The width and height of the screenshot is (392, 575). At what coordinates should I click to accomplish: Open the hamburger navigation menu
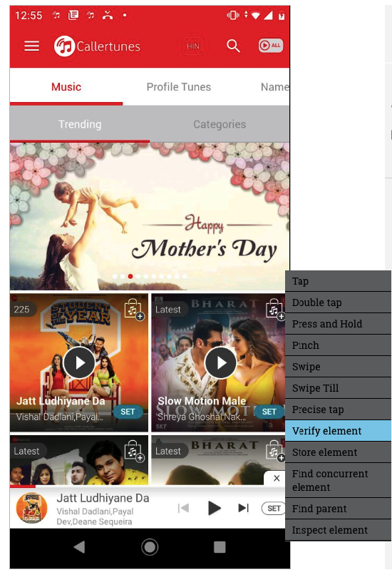pyautogui.click(x=31, y=46)
